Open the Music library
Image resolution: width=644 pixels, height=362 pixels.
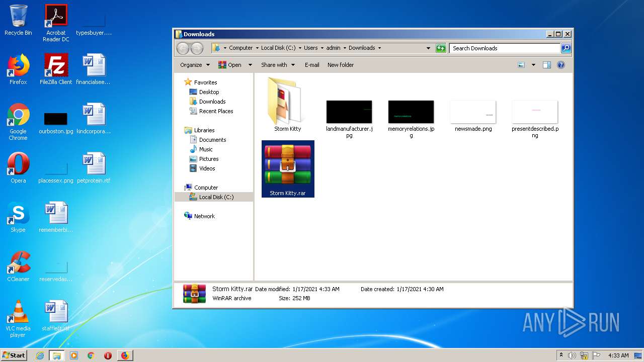tap(206, 149)
